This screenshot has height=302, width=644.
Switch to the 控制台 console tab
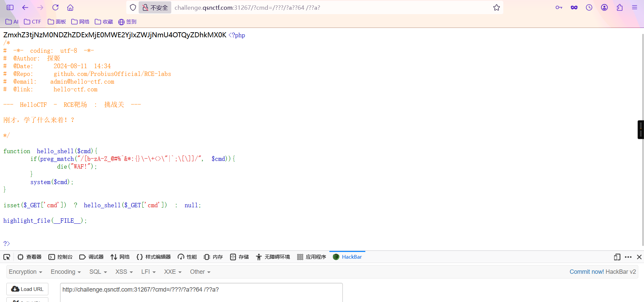(x=60, y=257)
